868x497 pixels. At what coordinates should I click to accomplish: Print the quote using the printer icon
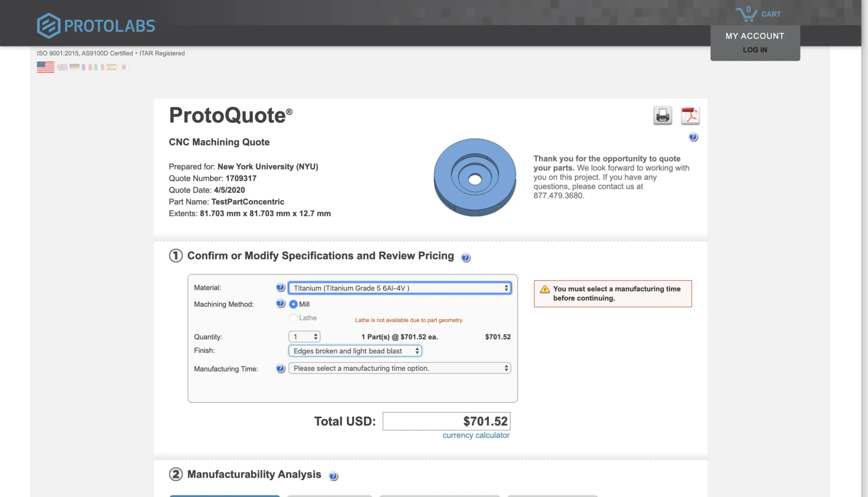[x=663, y=115]
